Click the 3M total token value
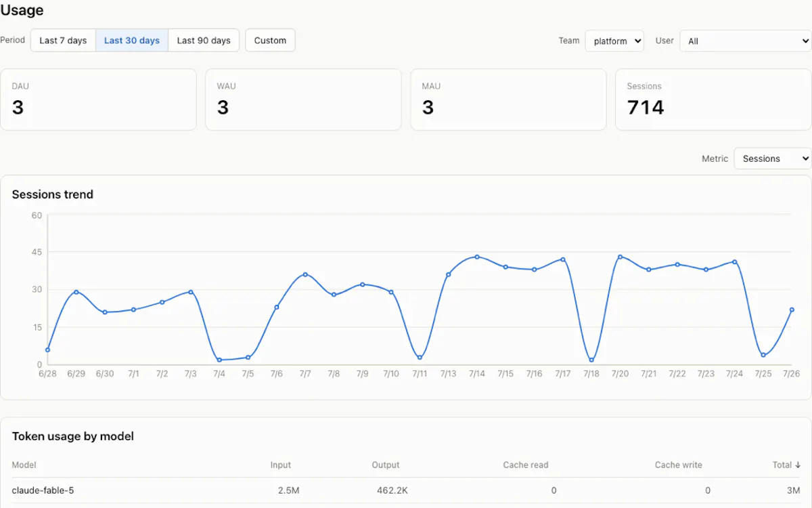Image resolution: width=812 pixels, height=508 pixels. pos(793,490)
